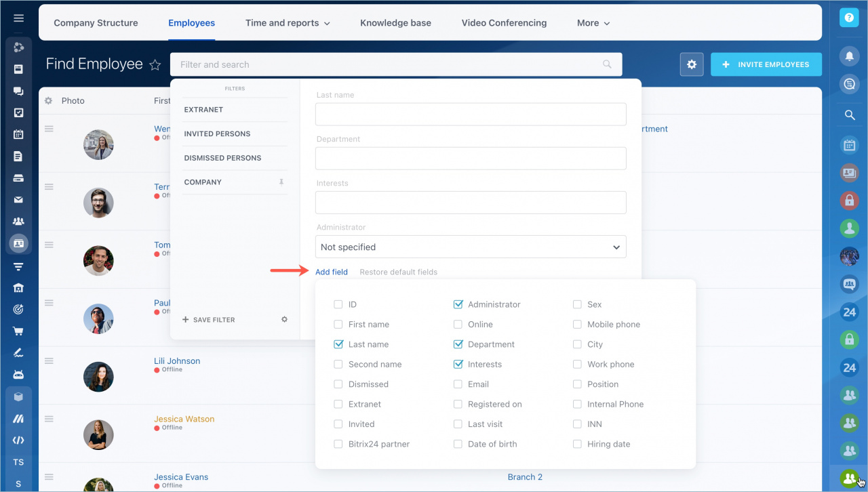Click the SAVE FILTER button
Screen dimensions: 868x492
[x=209, y=320]
